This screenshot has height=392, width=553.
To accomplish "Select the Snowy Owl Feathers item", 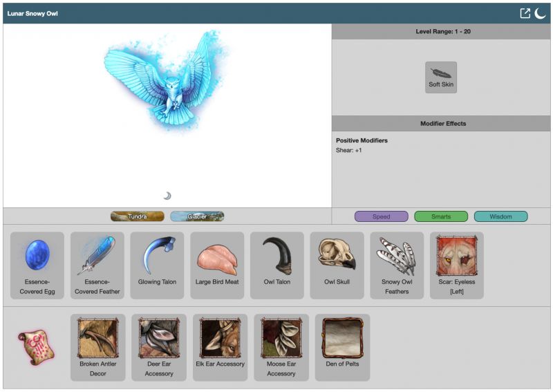I will pyautogui.click(x=397, y=265).
